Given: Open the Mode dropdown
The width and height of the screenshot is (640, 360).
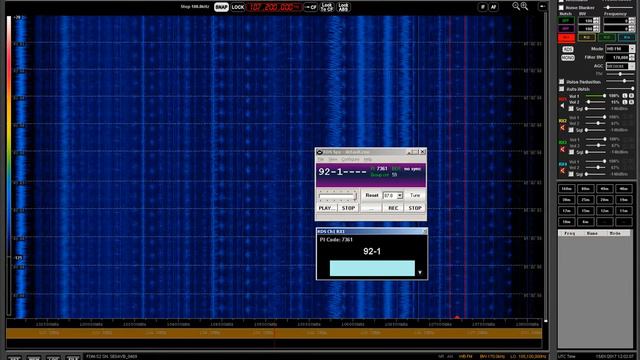Looking at the screenshot, I should pos(632,49).
